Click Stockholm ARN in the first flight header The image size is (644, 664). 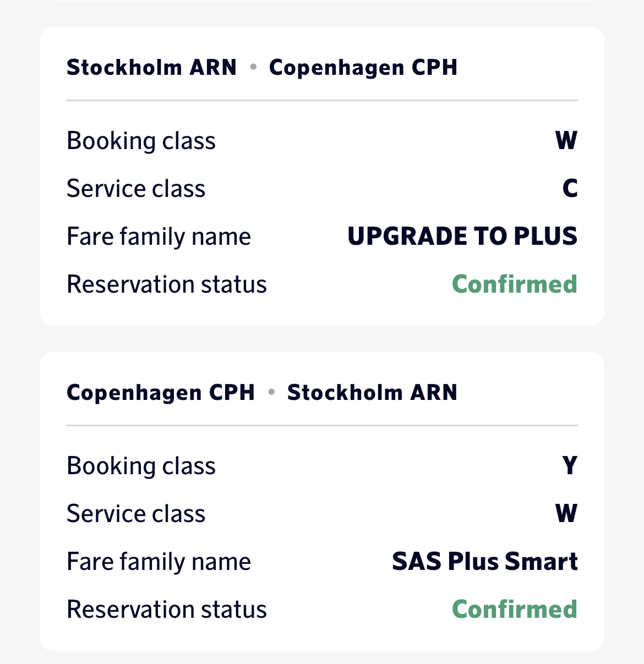click(151, 68)
